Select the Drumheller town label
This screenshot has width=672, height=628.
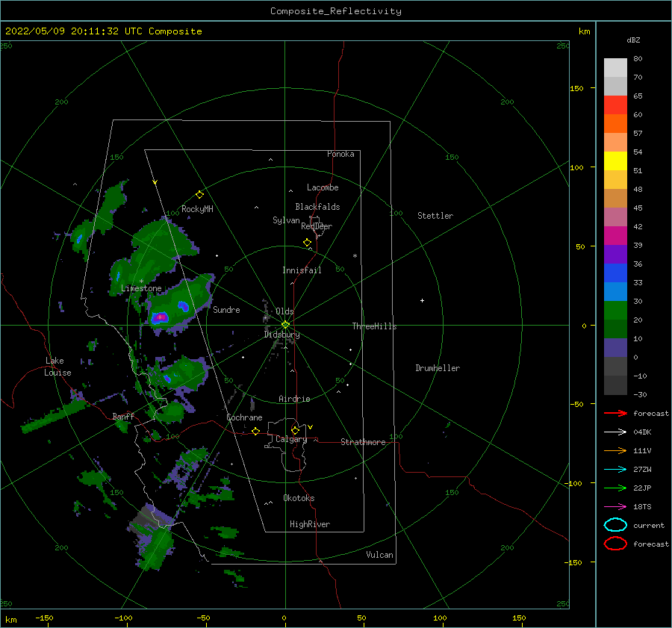click(x=438, y=368)
